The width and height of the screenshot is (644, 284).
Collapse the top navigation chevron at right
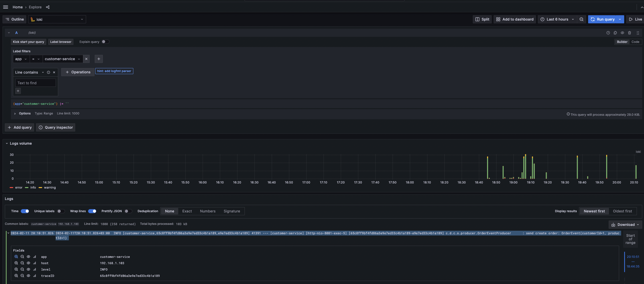tap(642, 7)
